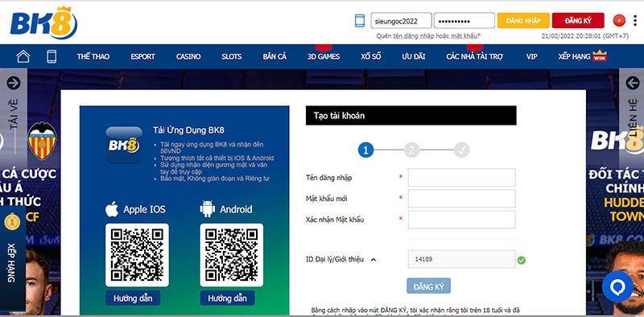Click the Tải Ứng Dụng BK8 heading

tap(188, 130)
